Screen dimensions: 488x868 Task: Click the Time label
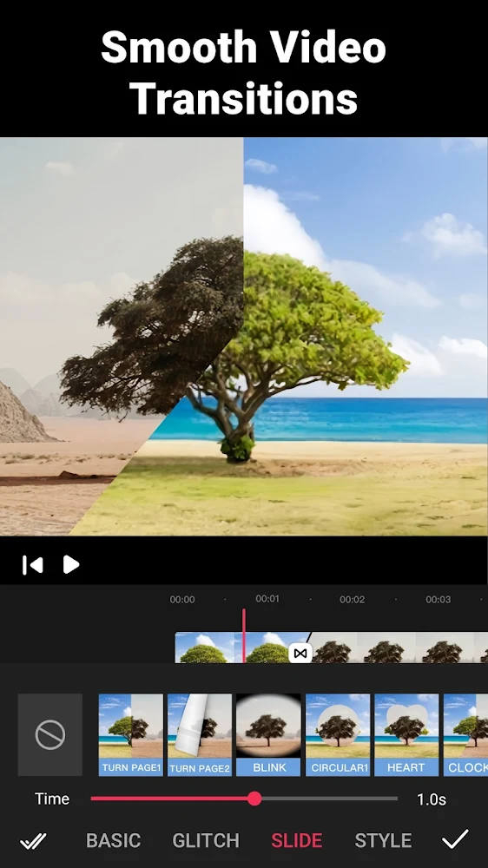tap(52, 799)
